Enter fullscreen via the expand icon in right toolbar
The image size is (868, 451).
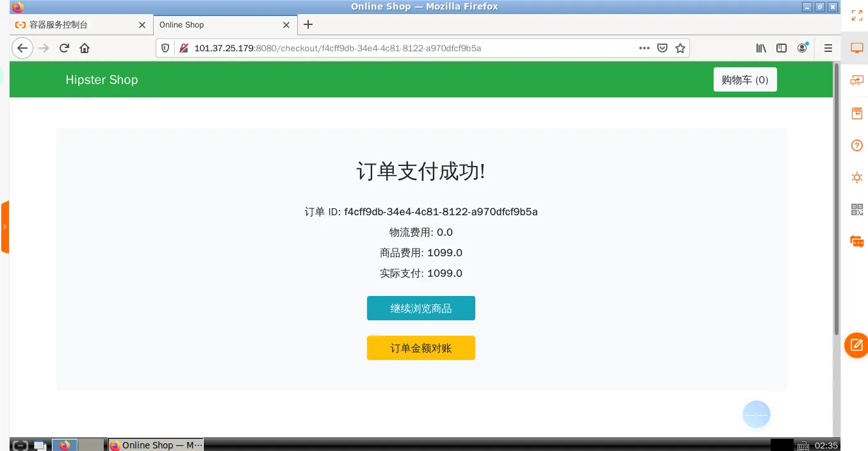click(856, 15)
